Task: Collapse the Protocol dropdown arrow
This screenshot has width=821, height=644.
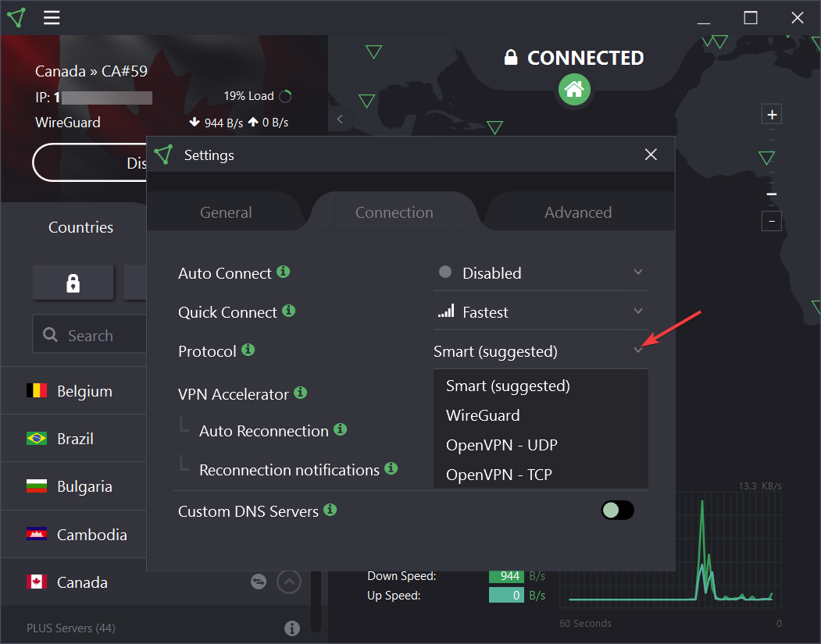Action: (x=638, y=350)
